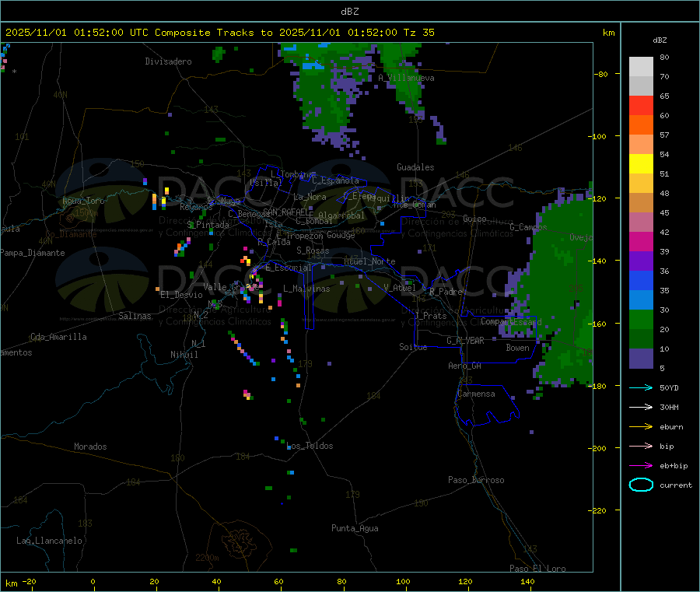Click the 'S_Pintada' place label
The image size is (700, 592).
point(208,225)
